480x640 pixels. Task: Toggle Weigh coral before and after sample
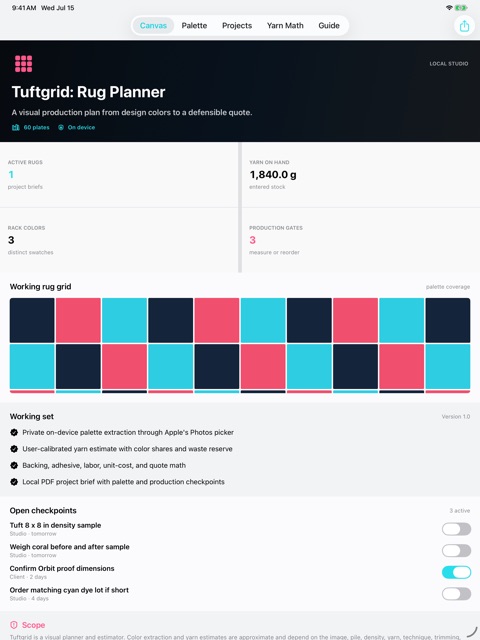456,551
